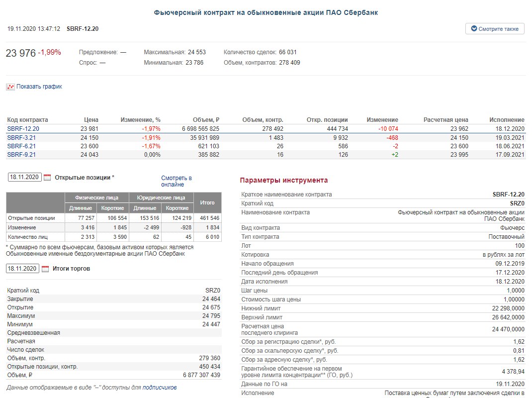Click the current price 23 976
This screenshot has height=398, width=532.
21,53
